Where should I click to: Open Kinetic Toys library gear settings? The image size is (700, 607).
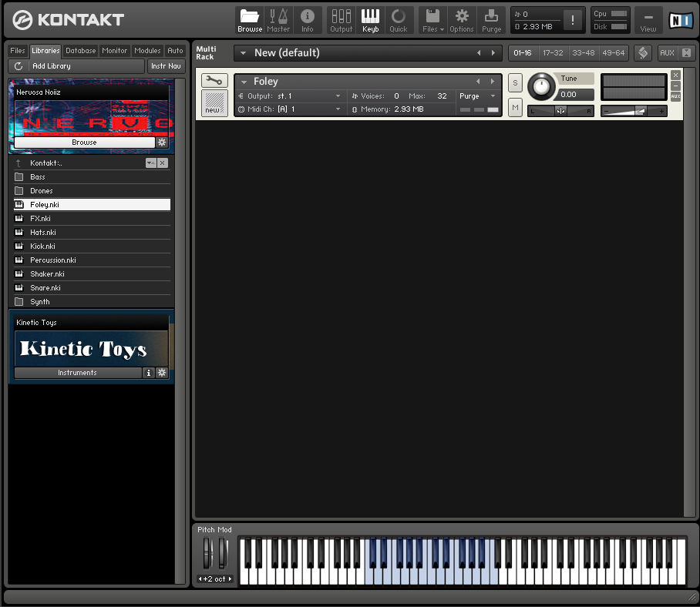162,372
